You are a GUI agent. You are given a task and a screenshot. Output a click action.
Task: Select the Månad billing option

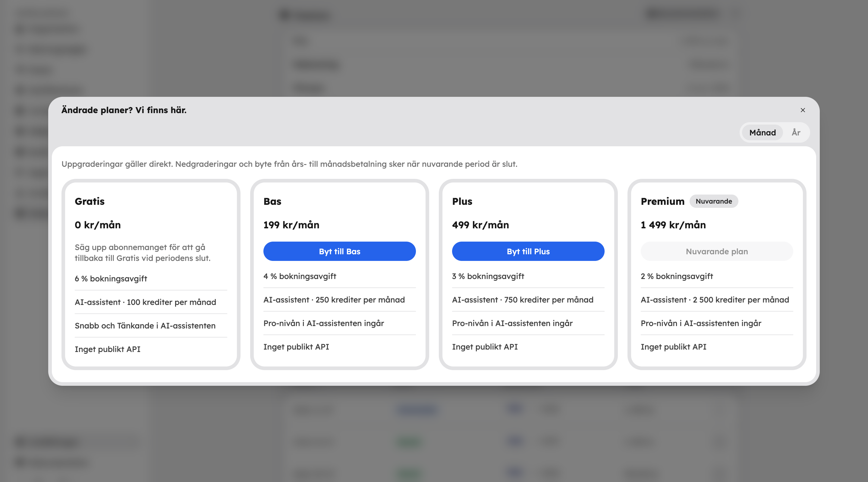(762, 132)
